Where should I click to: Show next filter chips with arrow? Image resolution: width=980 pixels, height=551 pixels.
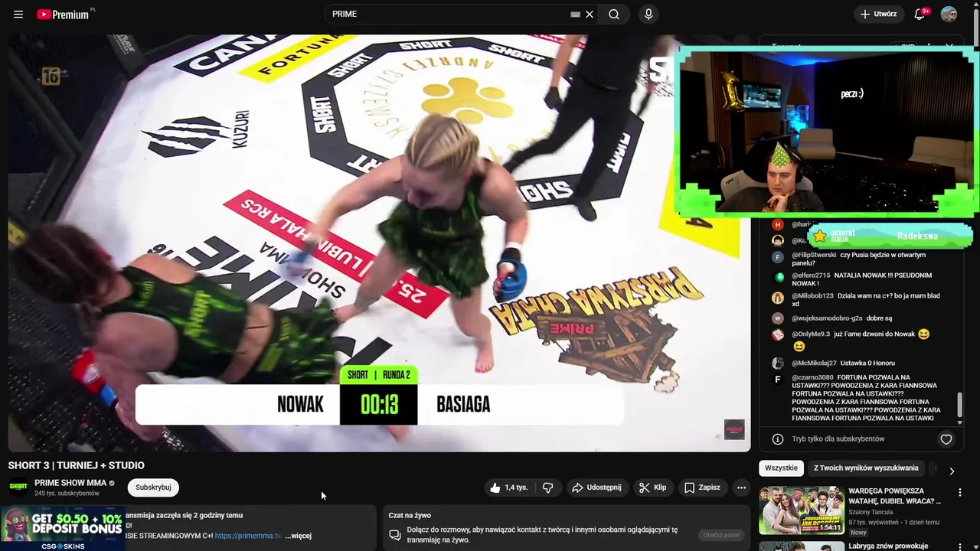click(952, 471)
